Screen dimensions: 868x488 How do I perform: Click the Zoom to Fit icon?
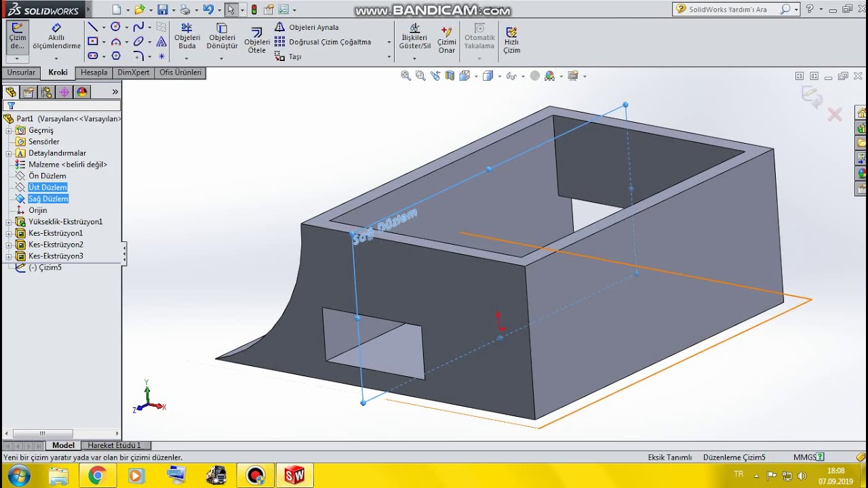406,76
